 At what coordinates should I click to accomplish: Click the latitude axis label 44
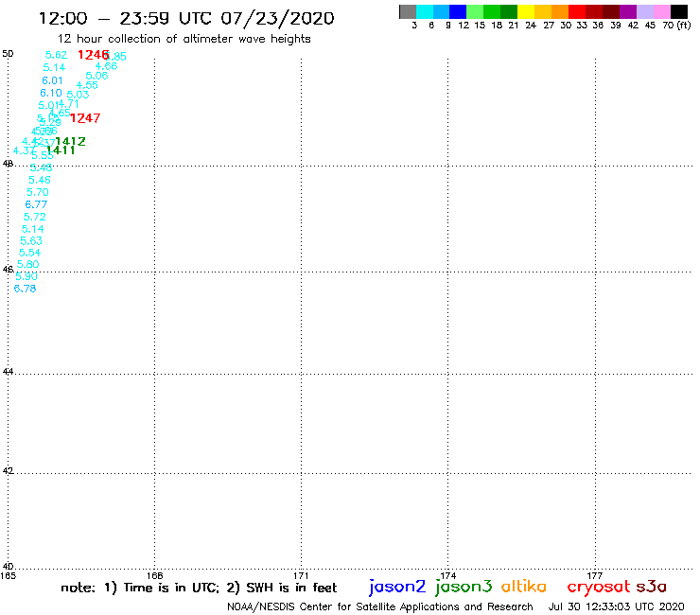tap(8, 372)
